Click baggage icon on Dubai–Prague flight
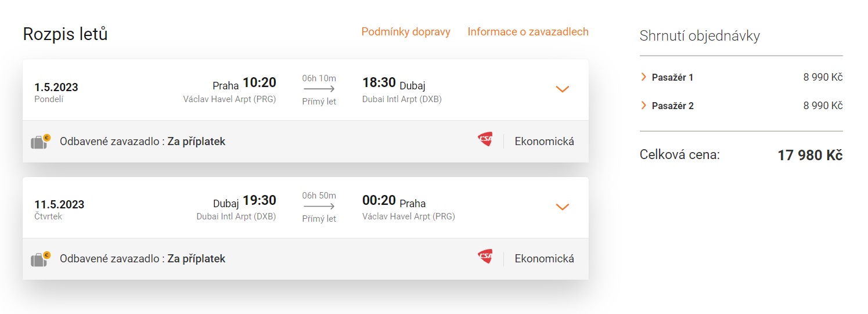 (40, 259)
